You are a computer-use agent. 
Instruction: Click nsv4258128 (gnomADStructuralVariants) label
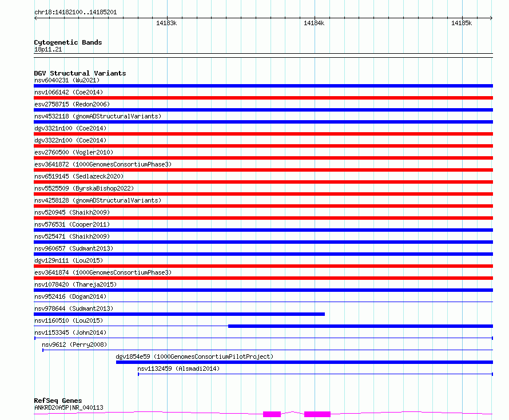click(x=98, y=200)
